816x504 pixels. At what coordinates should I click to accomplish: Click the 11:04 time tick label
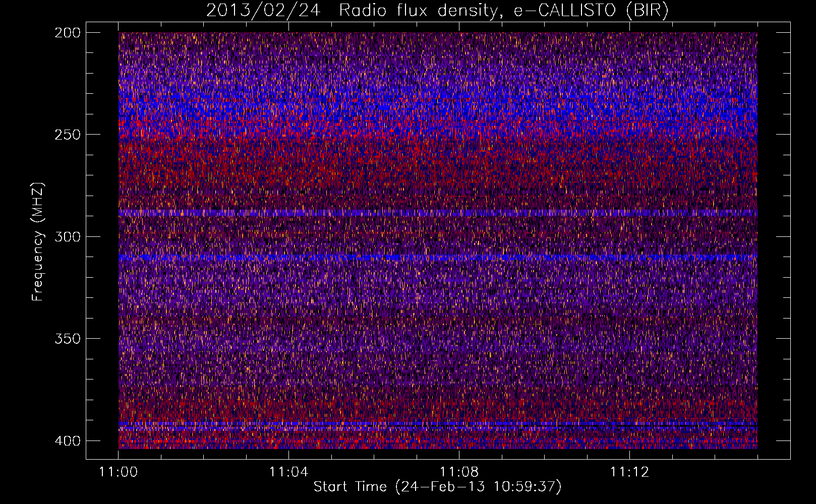pos(288,472)
